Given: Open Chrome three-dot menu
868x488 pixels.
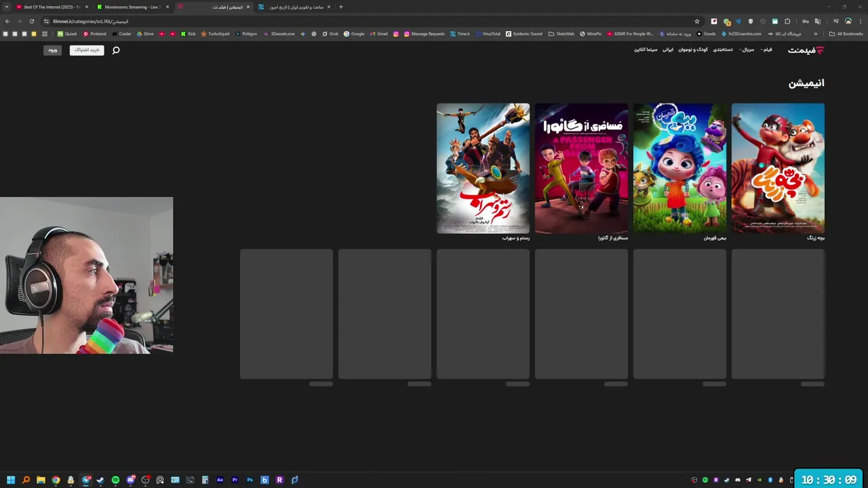Looking at the screenshot, I should point(861,21).
